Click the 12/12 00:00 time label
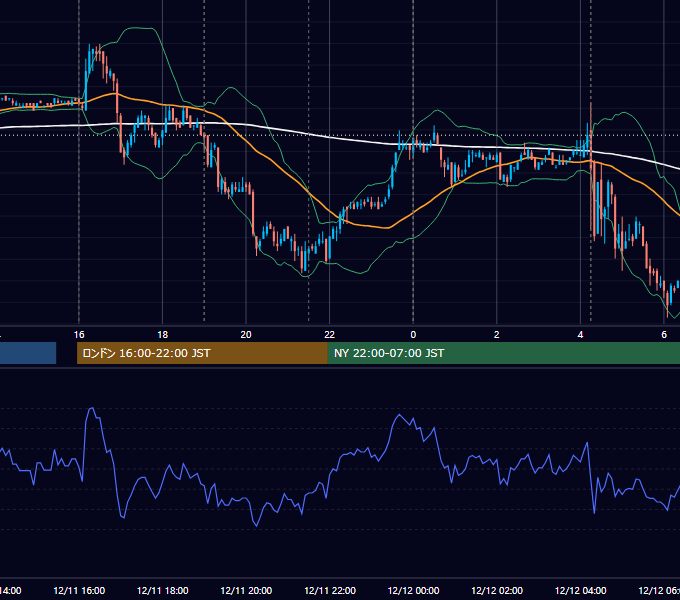 (x=413, y=590)
